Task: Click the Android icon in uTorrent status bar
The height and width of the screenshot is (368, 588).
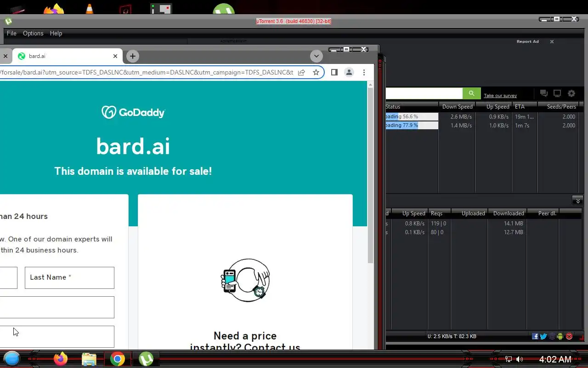Action: pos(560,336)
